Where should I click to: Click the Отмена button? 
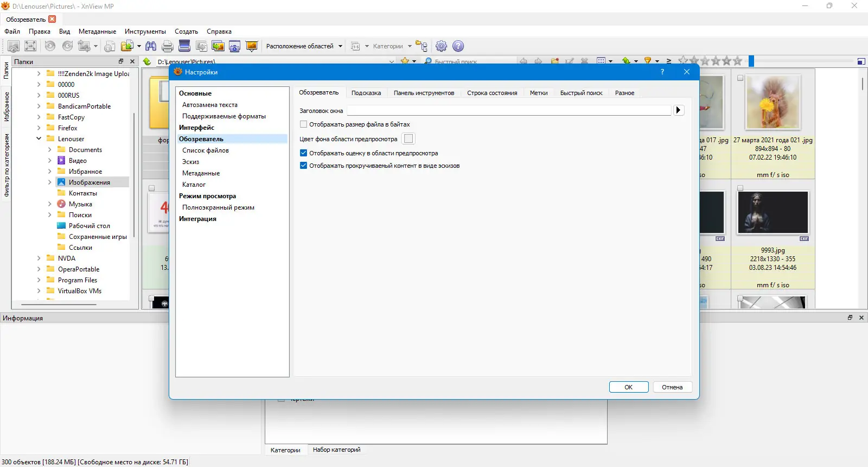672,387
